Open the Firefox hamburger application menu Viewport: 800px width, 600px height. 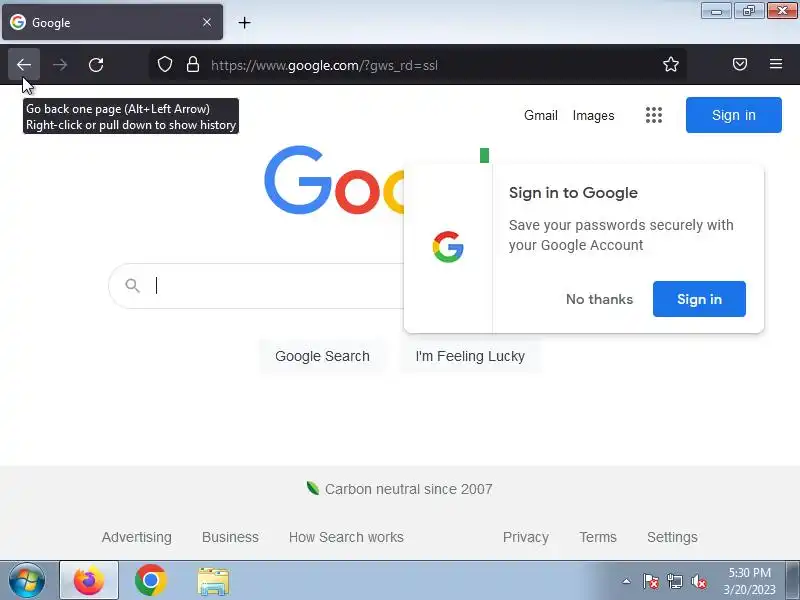click(x=776, y=64)
